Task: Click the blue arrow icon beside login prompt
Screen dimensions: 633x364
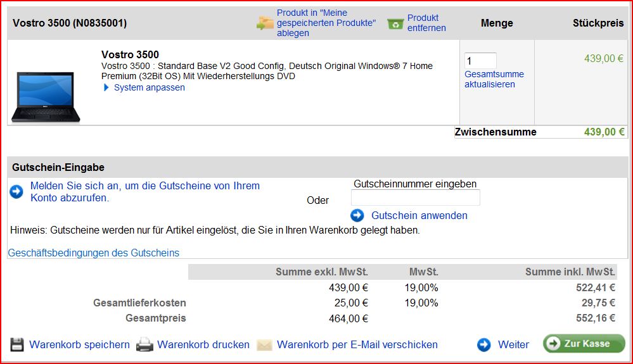Action: click(x=16, y=191)
